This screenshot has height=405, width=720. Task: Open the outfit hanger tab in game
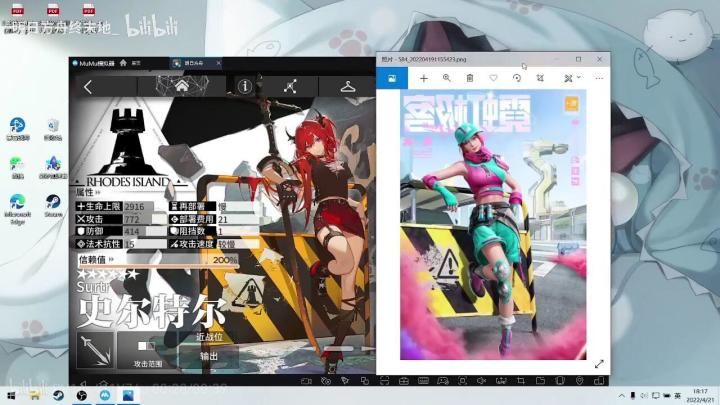(348, 86)
